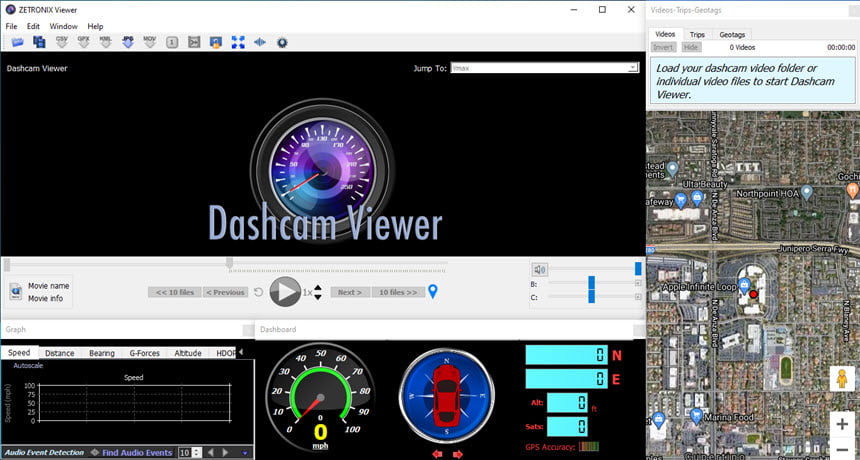Click the Dashboard panel float button
The width and height of the screenshot is (860, 460).
pos(639,330)
